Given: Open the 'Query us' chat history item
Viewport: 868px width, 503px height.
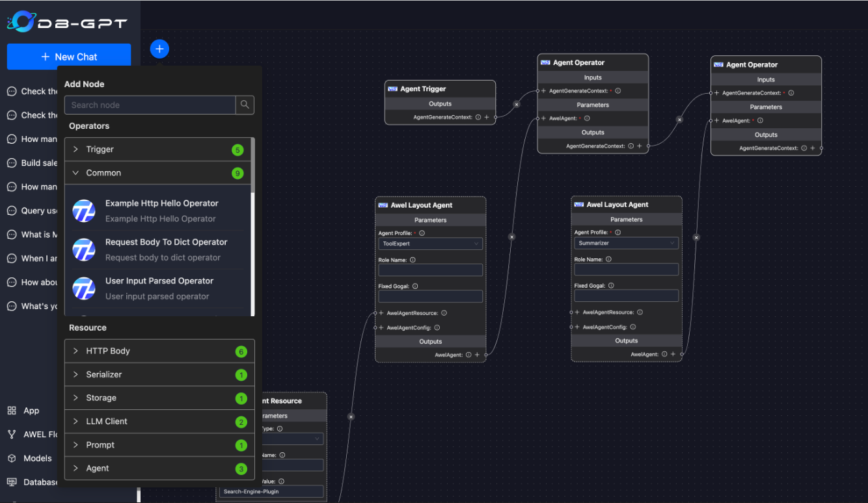Looking at the screenshot, I should [x=31, y=211].
